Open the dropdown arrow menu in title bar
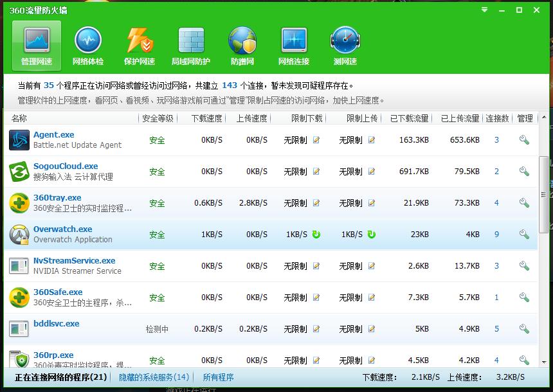553x392 pixels. (484, 10)
